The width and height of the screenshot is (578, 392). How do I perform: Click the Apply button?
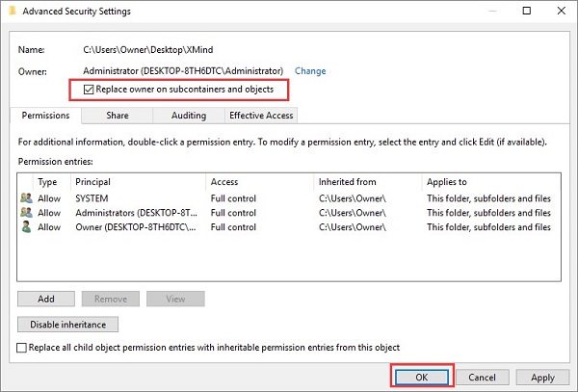542,377
